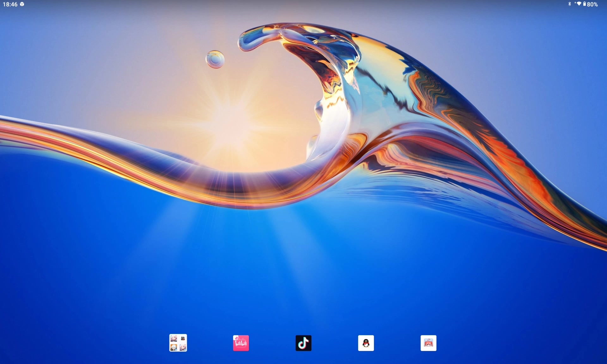Tap top-left mini icon in games folder
The width and height of the screenshot is (607, 364).
point(174,338)
